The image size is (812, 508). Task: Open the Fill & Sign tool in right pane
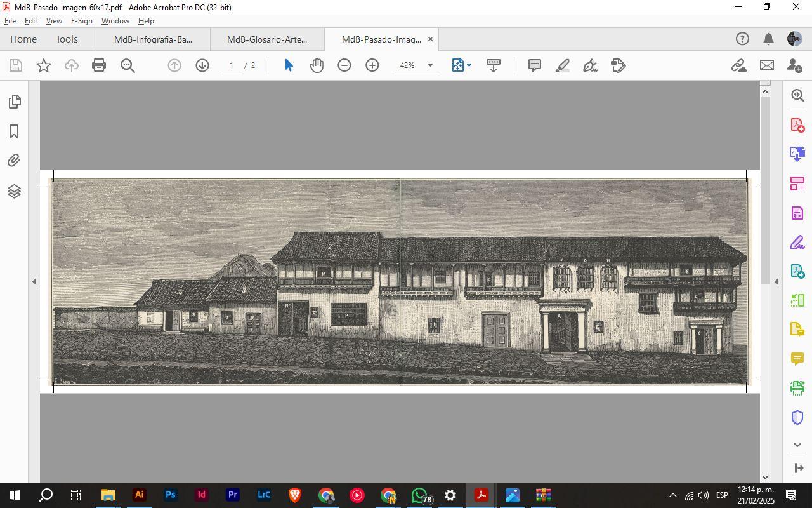[797, 242]
